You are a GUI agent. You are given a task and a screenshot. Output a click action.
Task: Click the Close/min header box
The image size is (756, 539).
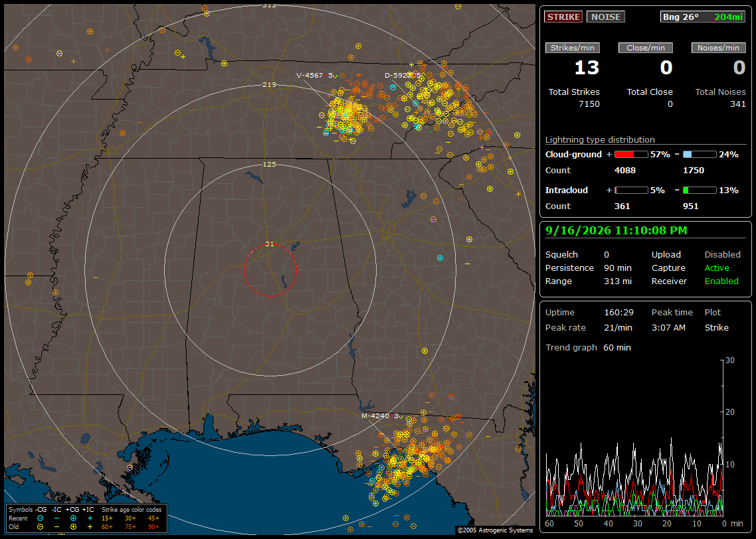pos(645,48)
